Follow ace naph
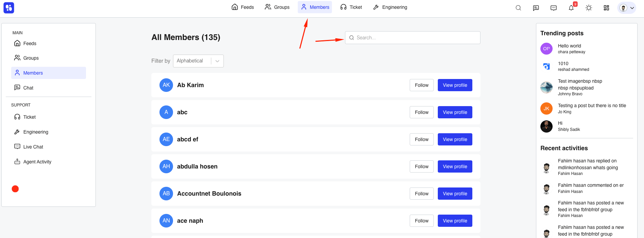644x238 pixels. (x=422, y=221)
